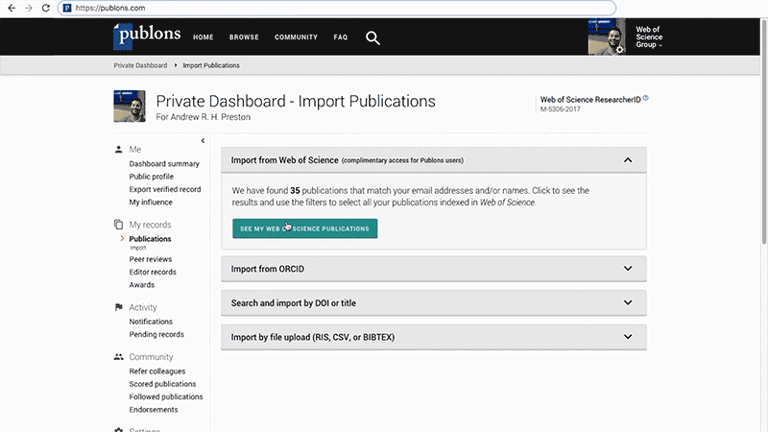The image size is (768, 432).
Task: Open Followed publications in sidebar
Action: click(x=166, y=397)
